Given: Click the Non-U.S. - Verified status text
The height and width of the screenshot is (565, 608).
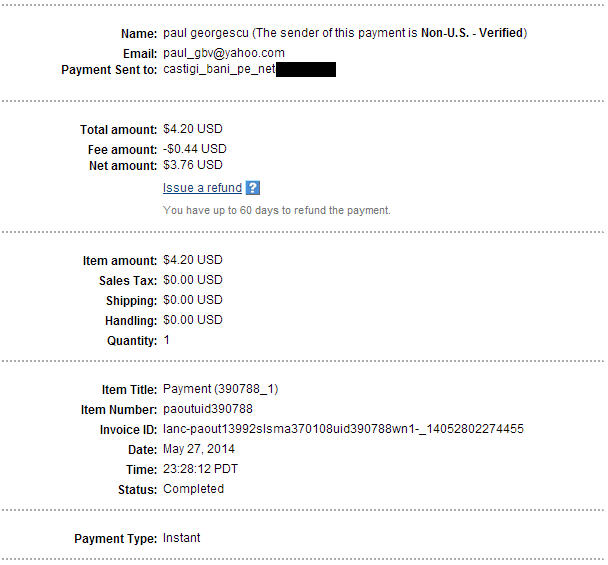Looking at the screenshot, I should [471, 33].
